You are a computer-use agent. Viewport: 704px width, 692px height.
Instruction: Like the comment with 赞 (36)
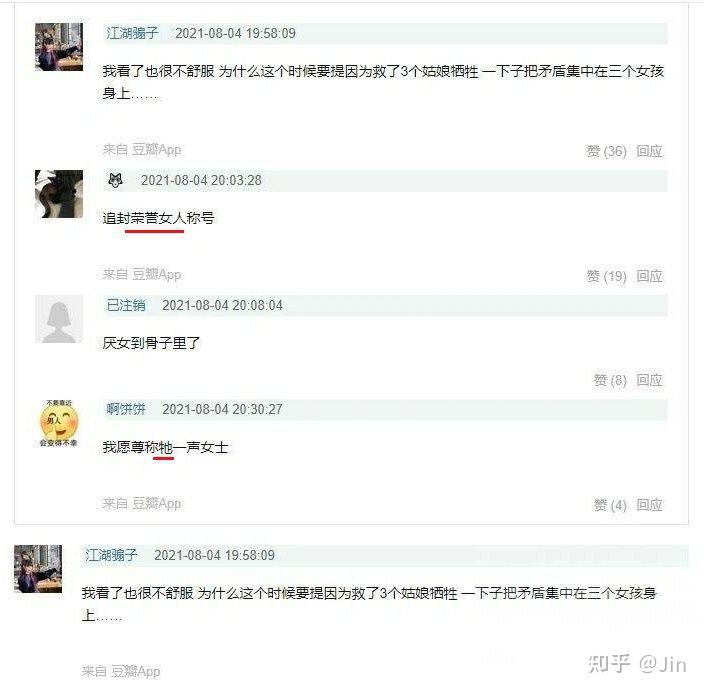[606, 151]
